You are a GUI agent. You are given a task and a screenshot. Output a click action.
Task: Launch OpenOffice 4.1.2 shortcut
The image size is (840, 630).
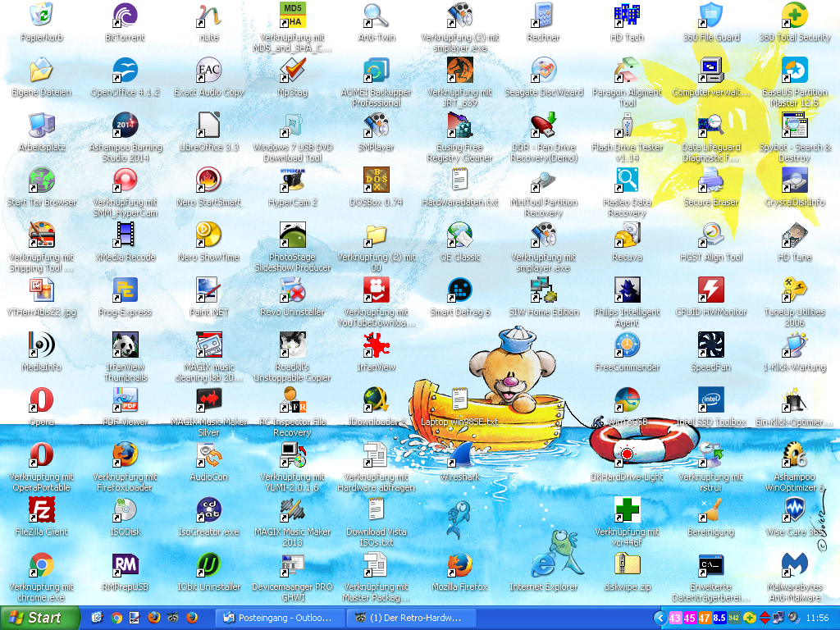[x=126, y=71]
